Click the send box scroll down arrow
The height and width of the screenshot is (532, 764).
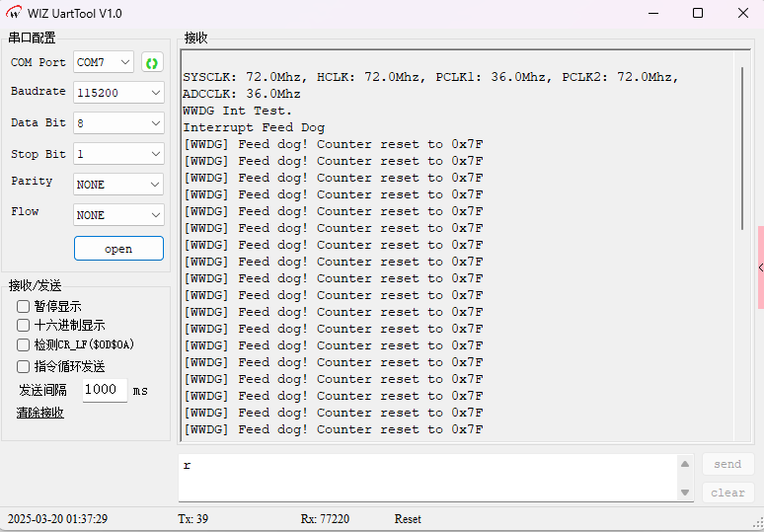(685, 492)
